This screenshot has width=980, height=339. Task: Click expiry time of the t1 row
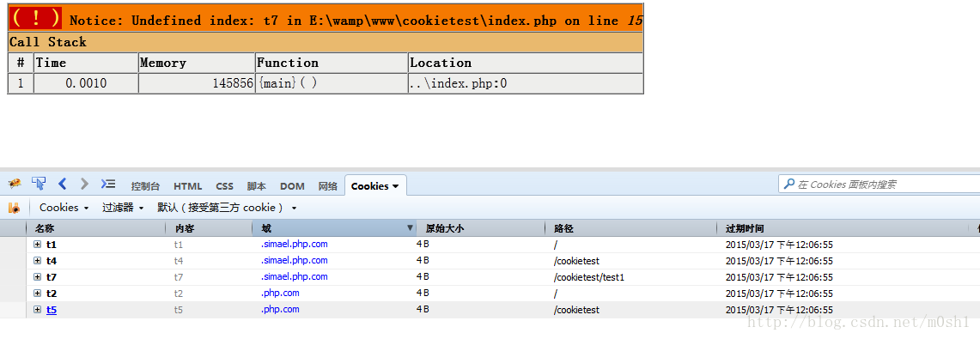(779, 245)
